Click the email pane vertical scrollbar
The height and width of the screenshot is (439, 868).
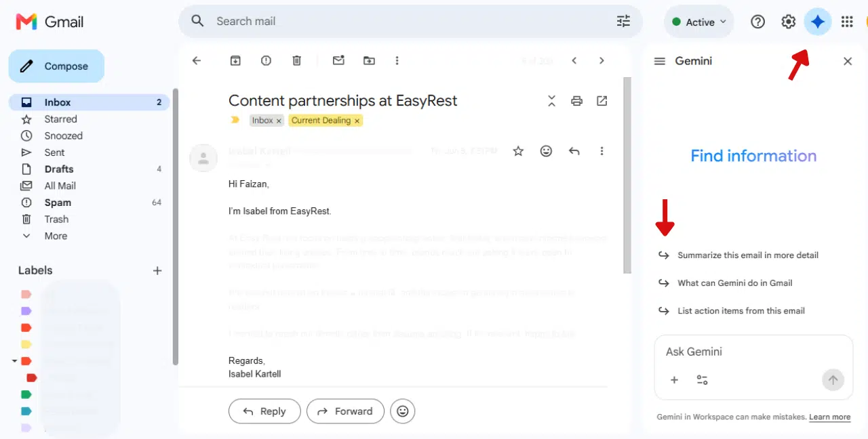coord(627,175)
